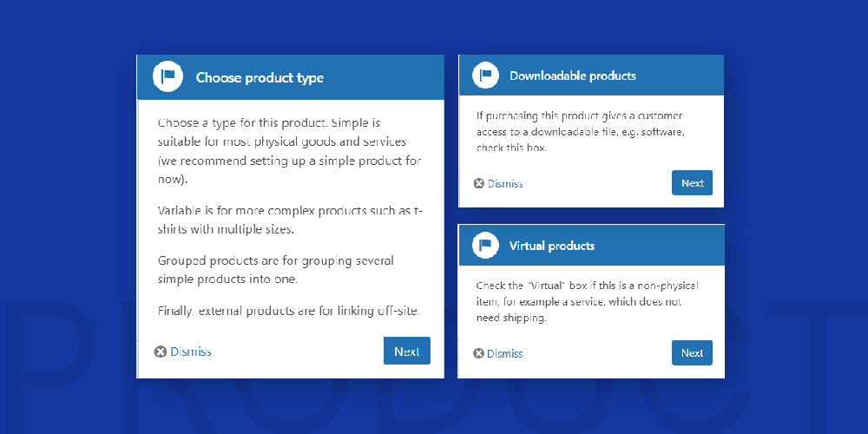Click the flag icon beside Downloadable products
This screenshot has width=868, height=434.
485,75
